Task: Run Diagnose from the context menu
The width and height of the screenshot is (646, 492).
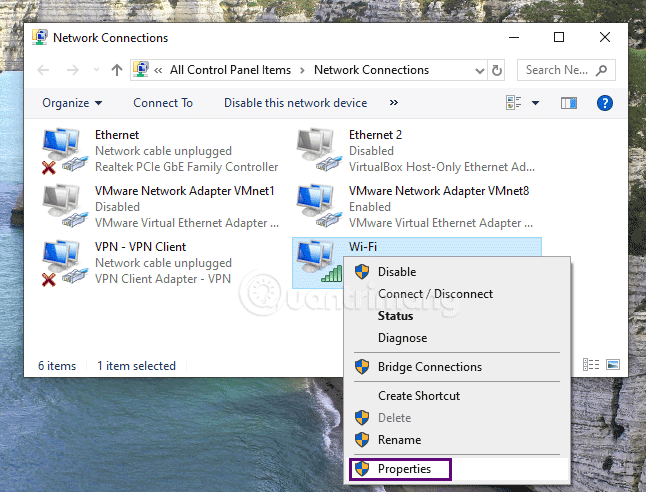Action: (x=457, y=338)
